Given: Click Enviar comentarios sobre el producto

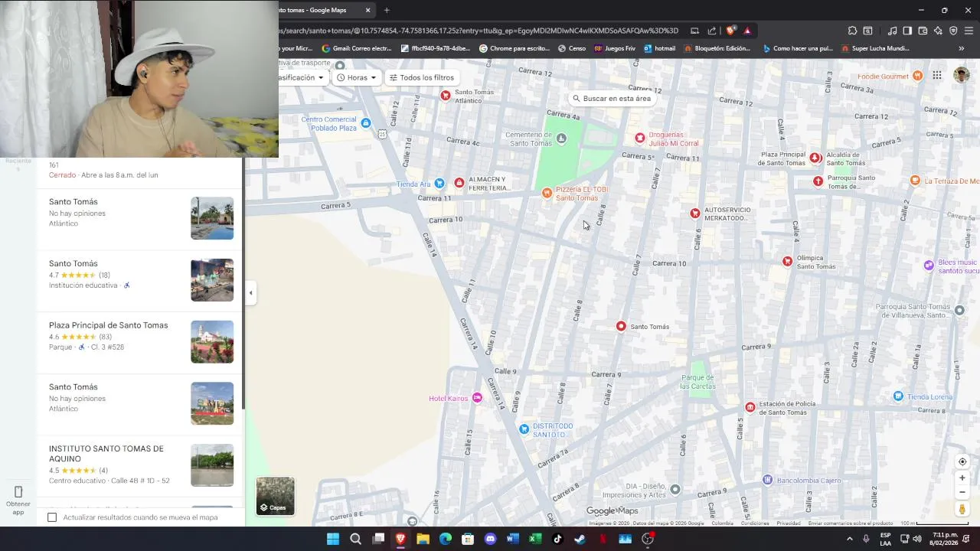Looking at the screenshot, I should [x=850, y=523].
